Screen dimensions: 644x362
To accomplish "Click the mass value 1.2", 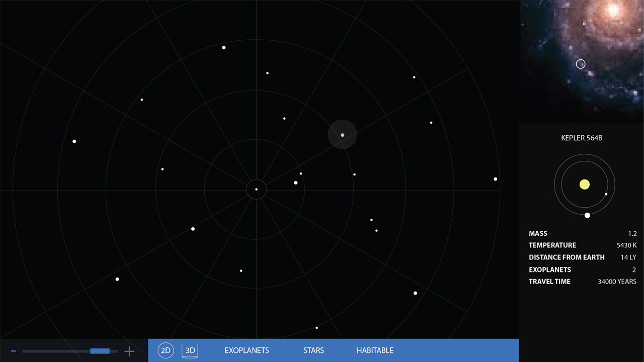I will 632,234.
